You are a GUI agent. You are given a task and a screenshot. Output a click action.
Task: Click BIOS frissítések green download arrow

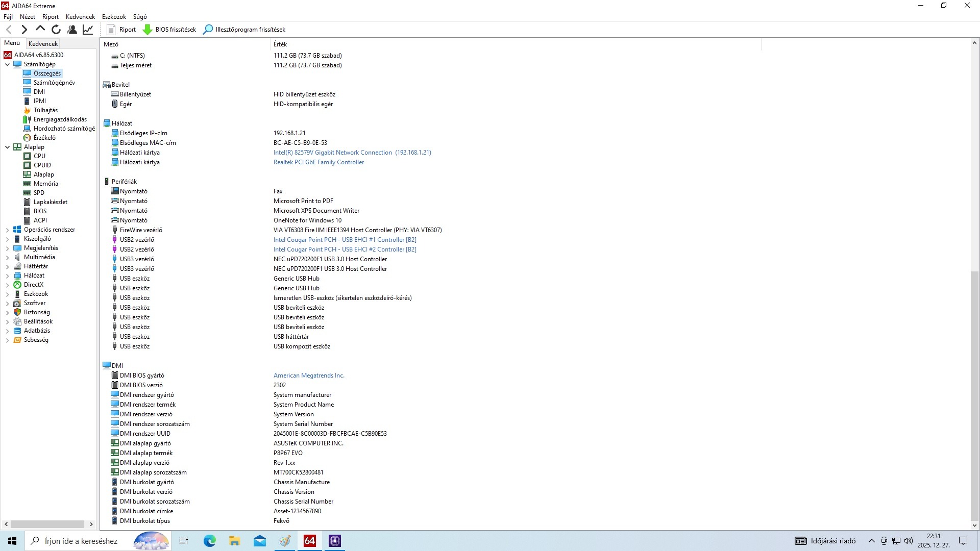click(x=148, y=30)
